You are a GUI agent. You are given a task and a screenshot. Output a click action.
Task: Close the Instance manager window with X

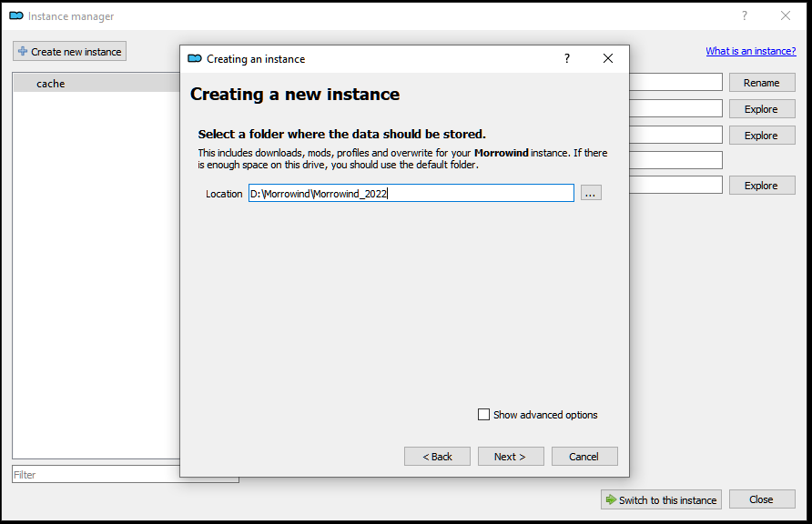coord(785,16)
